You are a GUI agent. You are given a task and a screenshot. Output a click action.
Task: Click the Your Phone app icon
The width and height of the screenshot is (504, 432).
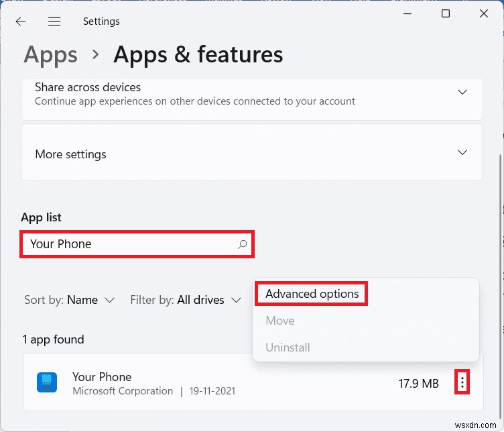click(x=47, y=383)
